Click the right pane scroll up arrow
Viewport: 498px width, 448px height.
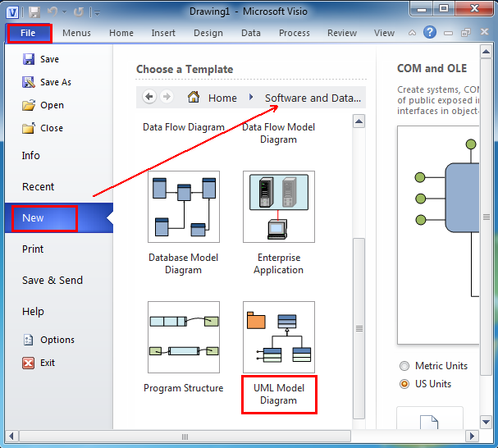[486, 52]
